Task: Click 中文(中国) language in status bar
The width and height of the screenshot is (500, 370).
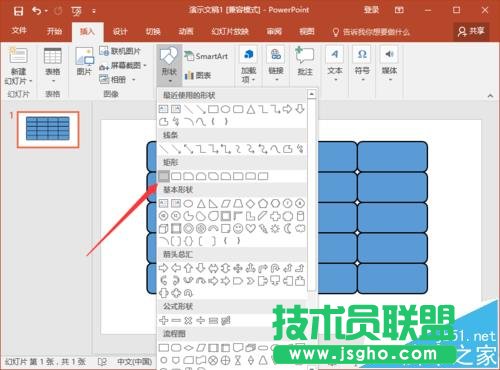Action: [134, 362]
